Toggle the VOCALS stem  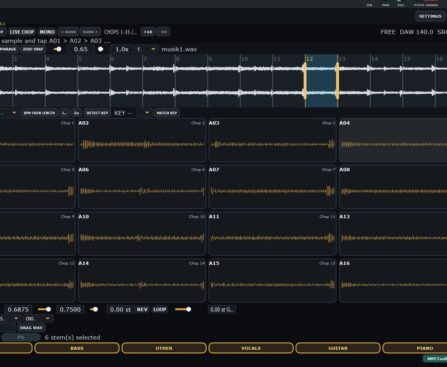pos(251,348)
